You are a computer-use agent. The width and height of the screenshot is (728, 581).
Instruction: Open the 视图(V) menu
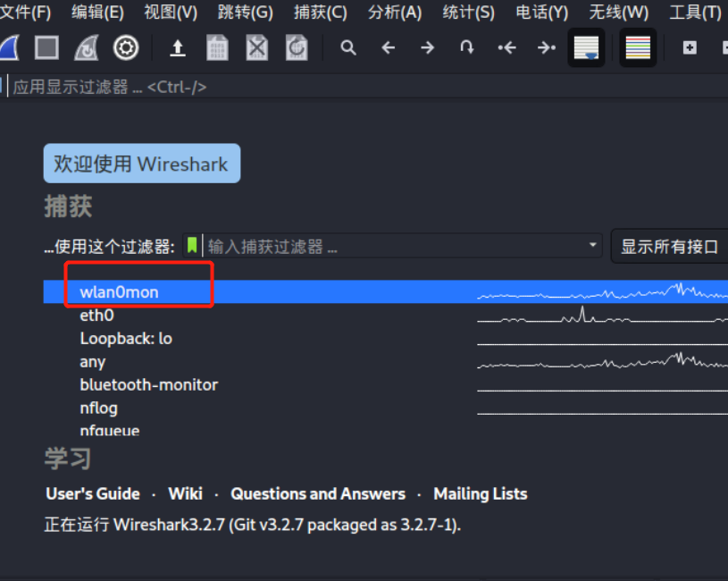(171, 13)
